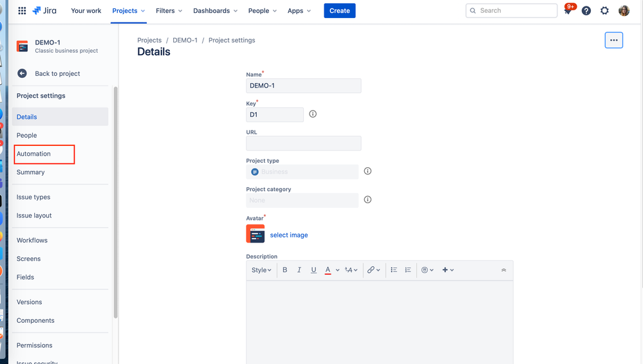The height and width of the screenshot is (364, 643).
Task: Open notifications bell with 9+ badge
Action: (x=568, y=11)
